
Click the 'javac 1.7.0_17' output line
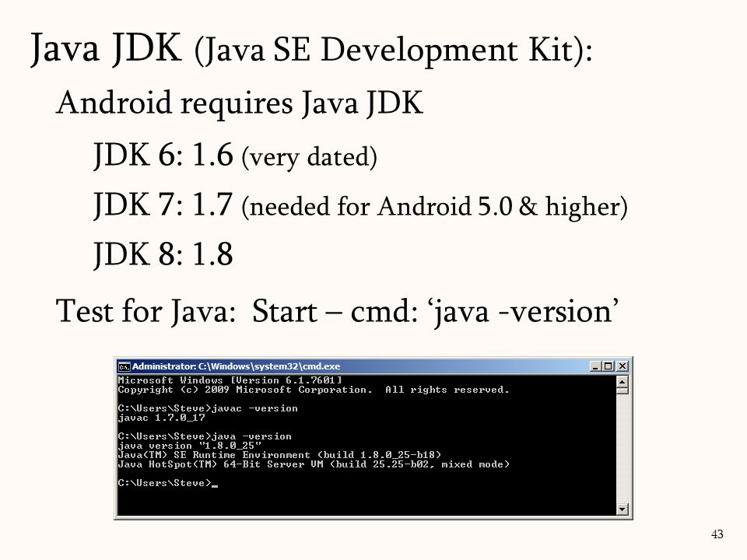click(162, 418)
